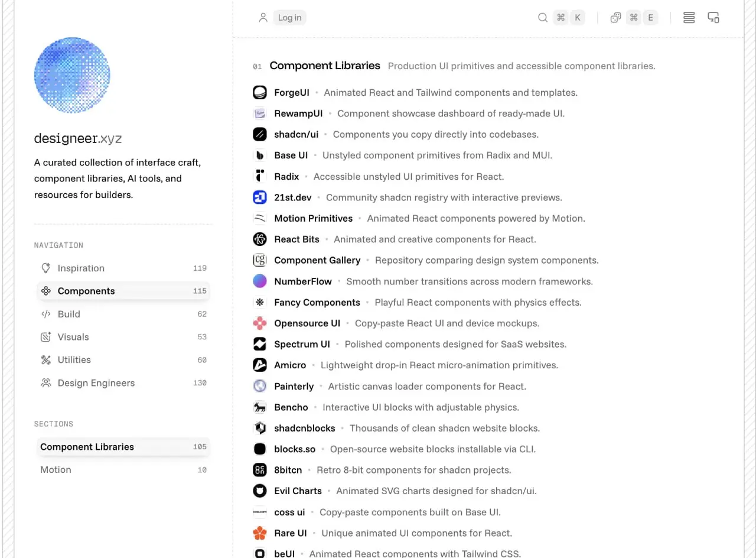Image resolution: width=756 pixels, height=558 pixels.
Task: Click 'Copy-paste components built on Base UI.'
Action: pos(410,512)
